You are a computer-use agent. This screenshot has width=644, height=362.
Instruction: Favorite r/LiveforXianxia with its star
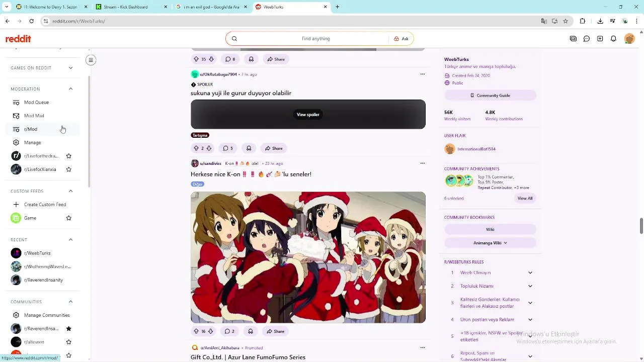click(x=69, y=169)
